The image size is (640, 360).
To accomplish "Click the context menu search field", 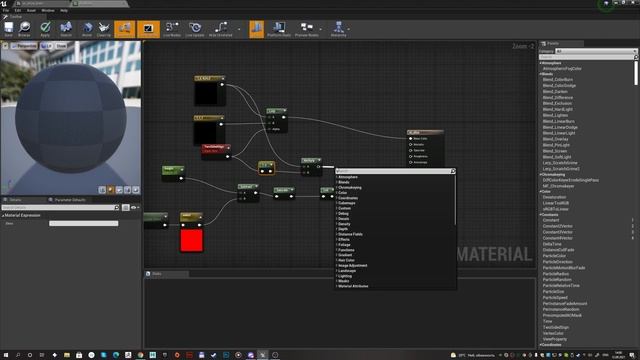I will click(x=395, y=171).
